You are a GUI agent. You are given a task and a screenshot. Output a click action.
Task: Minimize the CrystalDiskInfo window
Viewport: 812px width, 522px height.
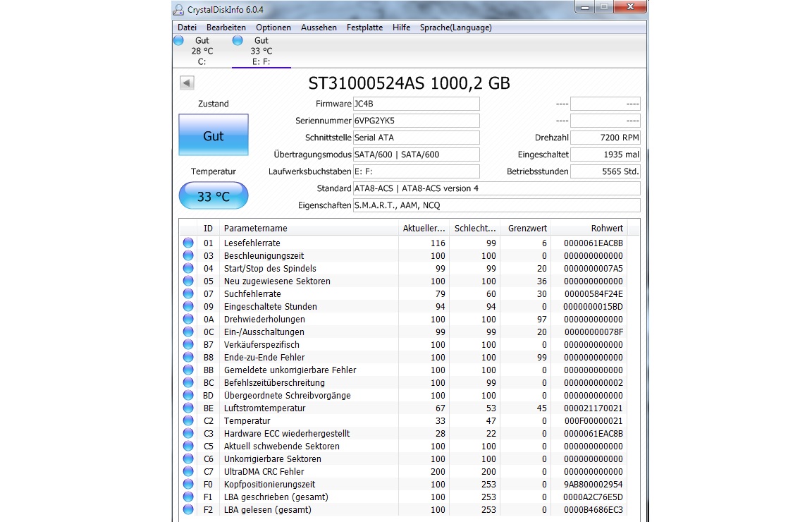coord(584,7)
